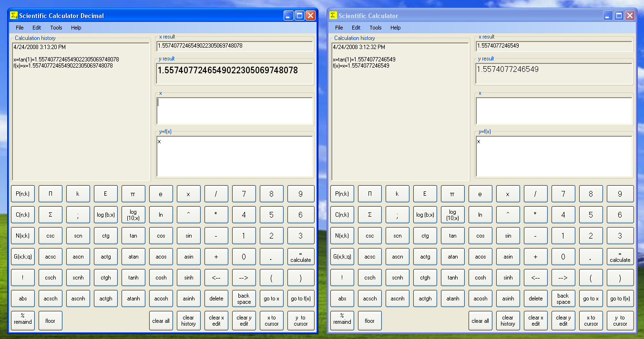This screenshot has width=644, height=339.
Task: Click P(n;k) button in Decimal calculator
Action: pos(23,194)
